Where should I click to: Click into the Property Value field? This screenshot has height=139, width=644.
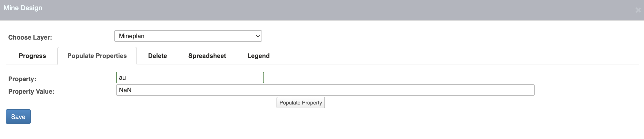click(325, 90)
